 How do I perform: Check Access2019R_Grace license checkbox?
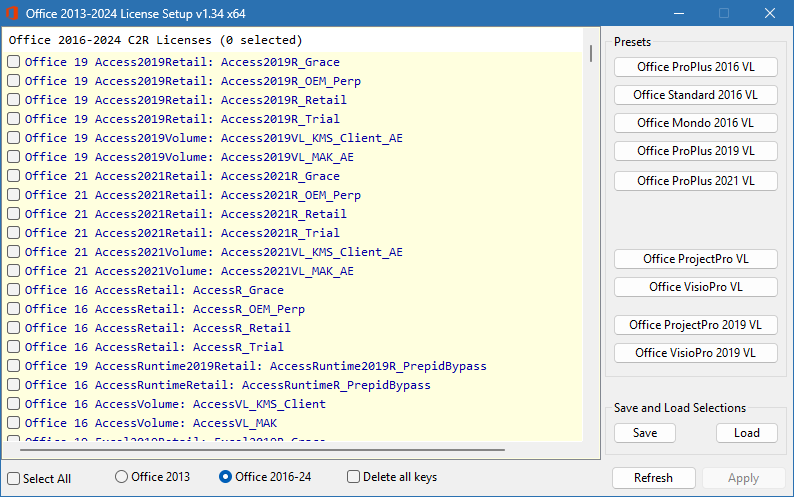tap(14, 62)
